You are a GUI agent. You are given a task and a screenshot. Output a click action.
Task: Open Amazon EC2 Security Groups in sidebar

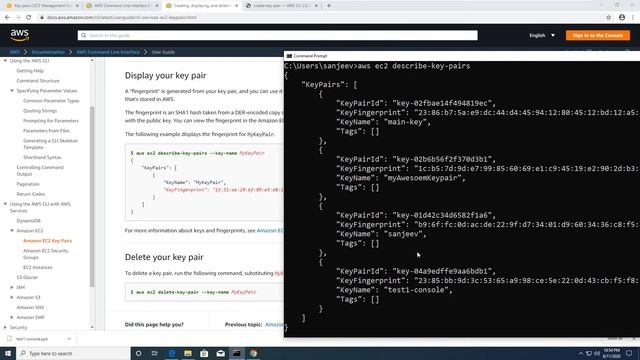coord(46,254)
